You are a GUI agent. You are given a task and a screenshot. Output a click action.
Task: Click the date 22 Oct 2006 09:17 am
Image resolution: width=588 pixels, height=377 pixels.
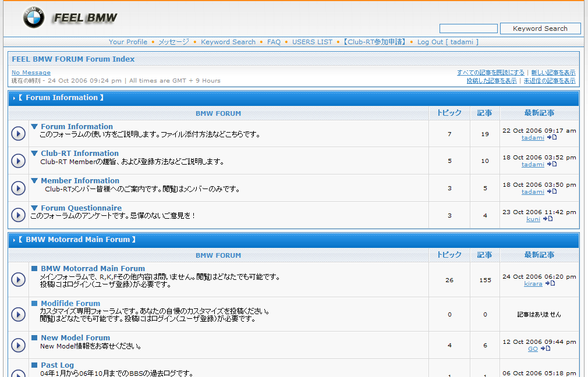539,130
